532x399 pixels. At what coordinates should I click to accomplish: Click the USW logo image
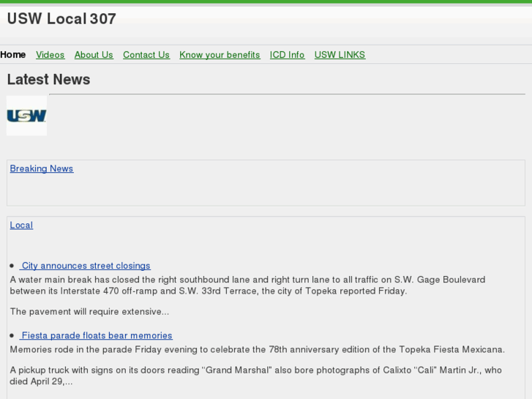[x=26, y=116]
